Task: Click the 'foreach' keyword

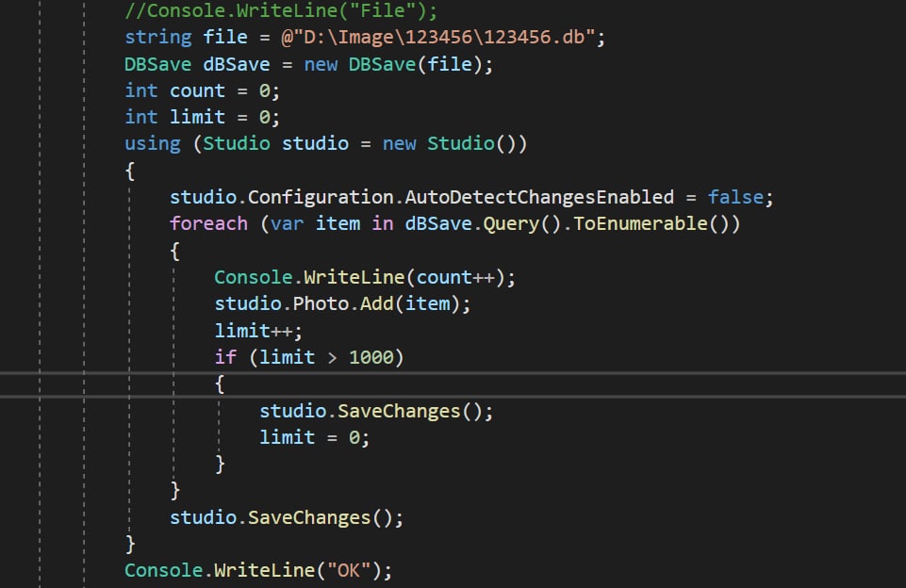Action: [x=208, y=223]
